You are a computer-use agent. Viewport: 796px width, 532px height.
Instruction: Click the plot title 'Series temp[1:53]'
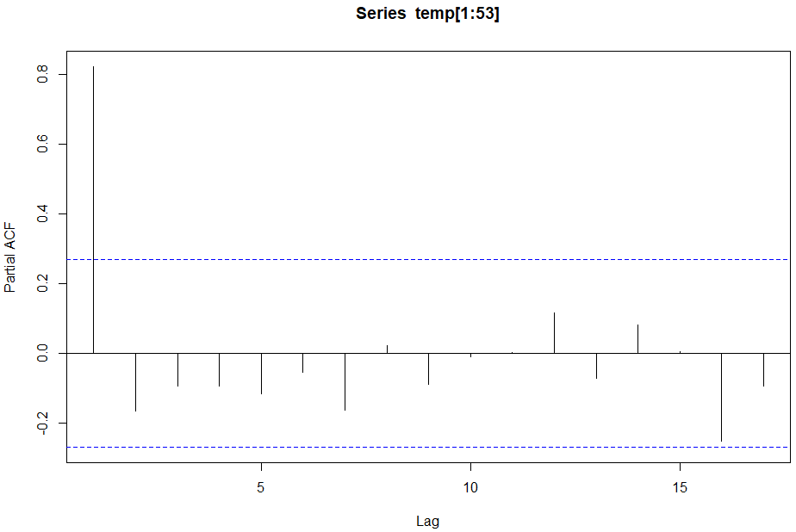tap(427, 15)
